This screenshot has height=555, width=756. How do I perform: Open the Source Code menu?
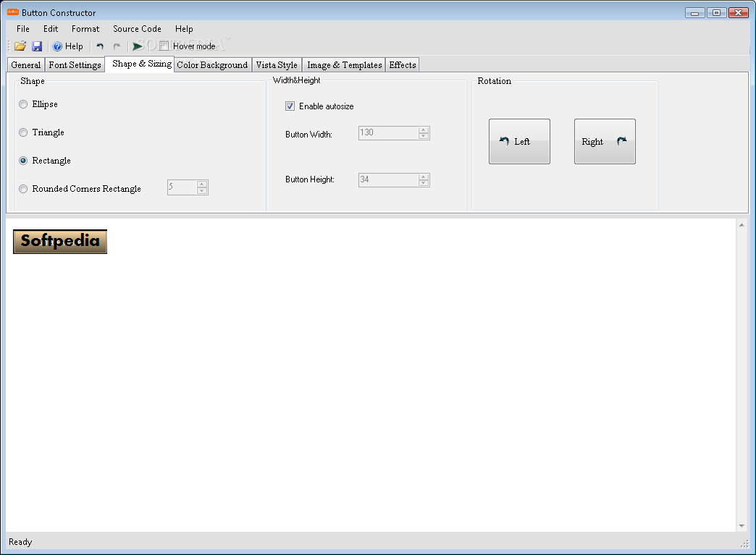click(137, 29)
